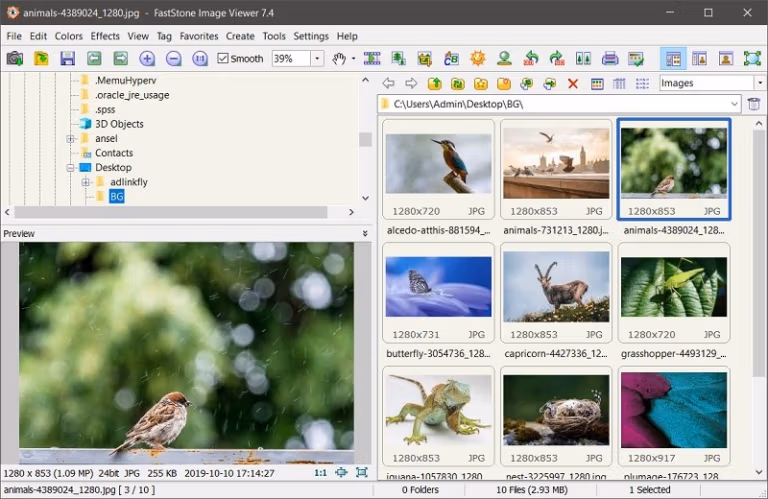Click the Zoom In plus icon
The image size is (768, 499).
pos(147,59)
